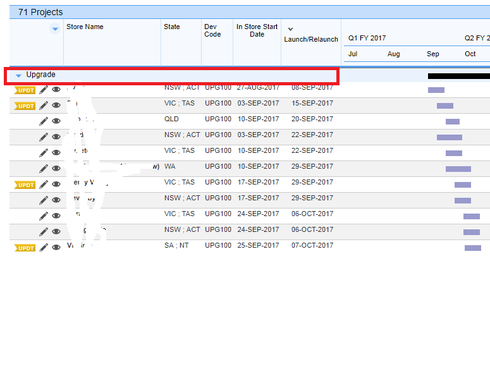The height and width of the screenshot is (388, 490).
Task: Select Oct in the timeline header
Action: point(470,54)
